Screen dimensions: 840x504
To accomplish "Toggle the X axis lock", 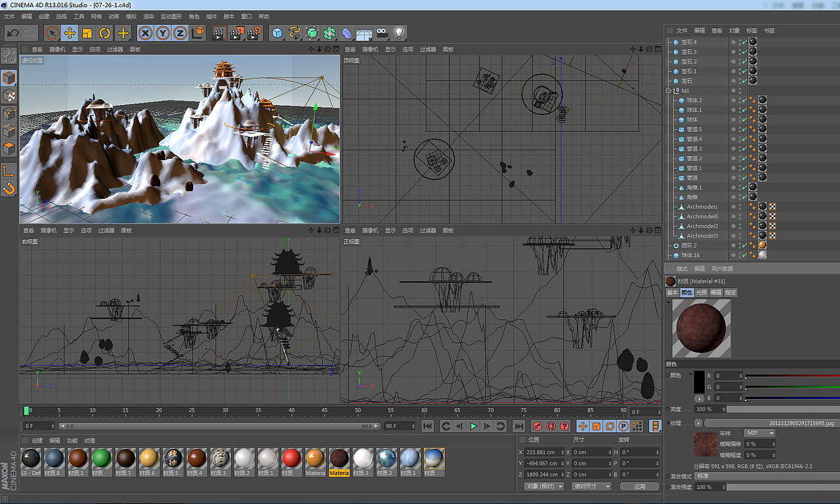I will (x=146, y=33).
